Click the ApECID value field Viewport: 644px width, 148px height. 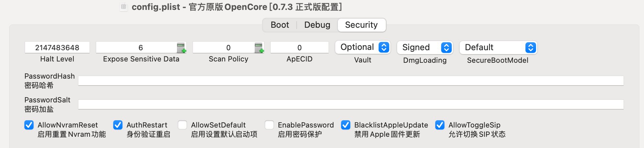pyautogui.click(x=300, y=48)
